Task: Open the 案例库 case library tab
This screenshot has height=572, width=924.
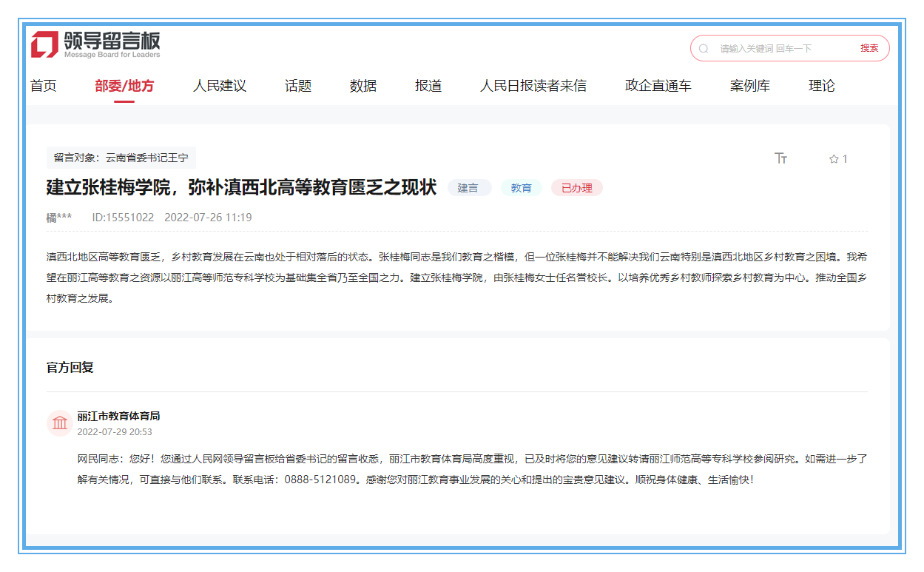Action: click(x=749, y=86)
